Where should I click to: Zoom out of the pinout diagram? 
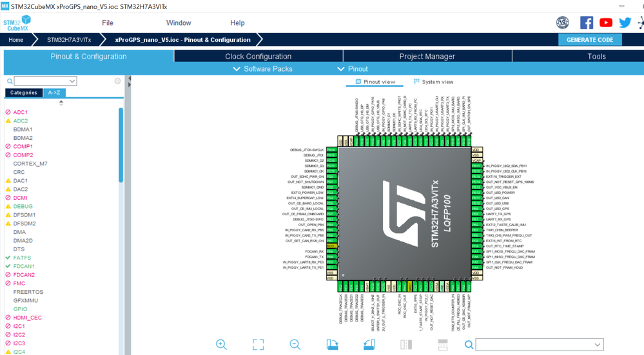[x=295, y=344]
